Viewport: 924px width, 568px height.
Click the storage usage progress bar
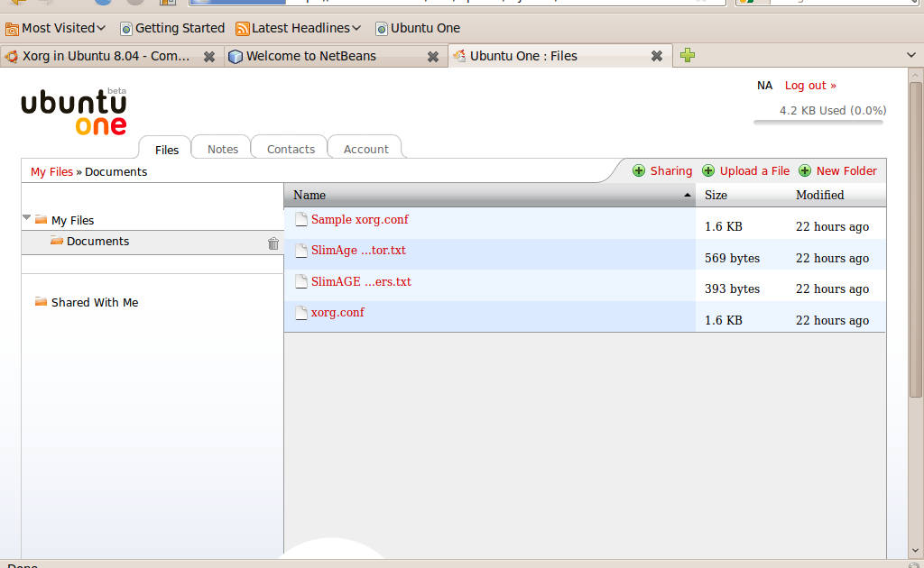818,123
